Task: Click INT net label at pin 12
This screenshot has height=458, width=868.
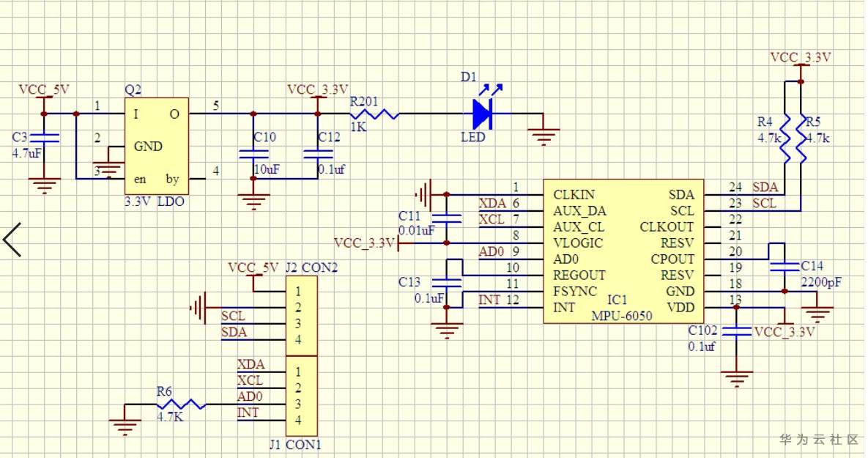Action: (489, 300)
